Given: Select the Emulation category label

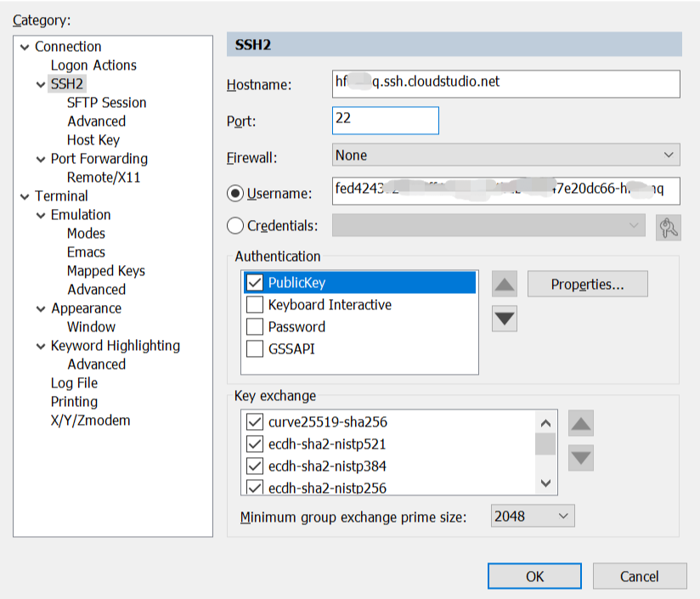Looking at the screenshot, I should (81, 215).
